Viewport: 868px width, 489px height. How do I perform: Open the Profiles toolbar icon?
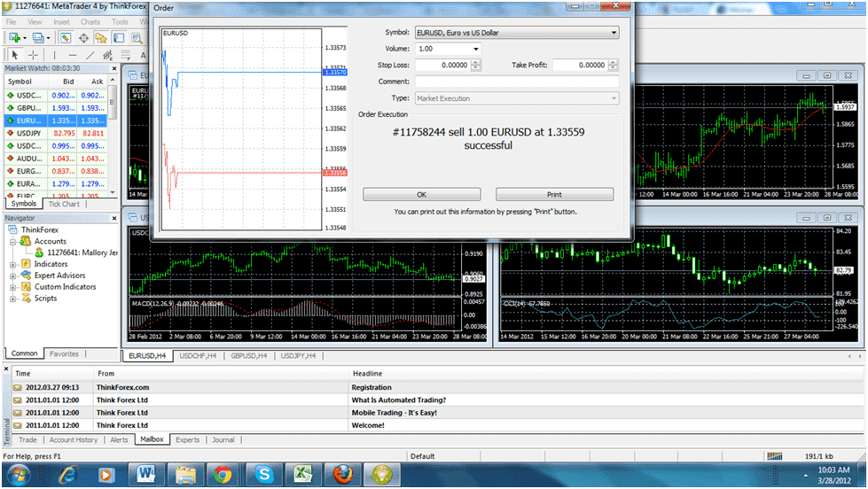pyautogui.click(x=37, y=37)
